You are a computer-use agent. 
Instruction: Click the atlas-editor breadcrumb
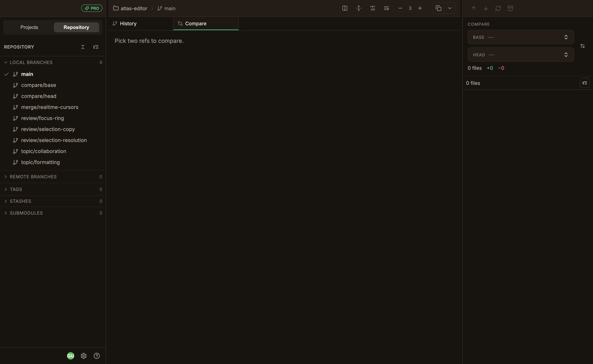130,8
